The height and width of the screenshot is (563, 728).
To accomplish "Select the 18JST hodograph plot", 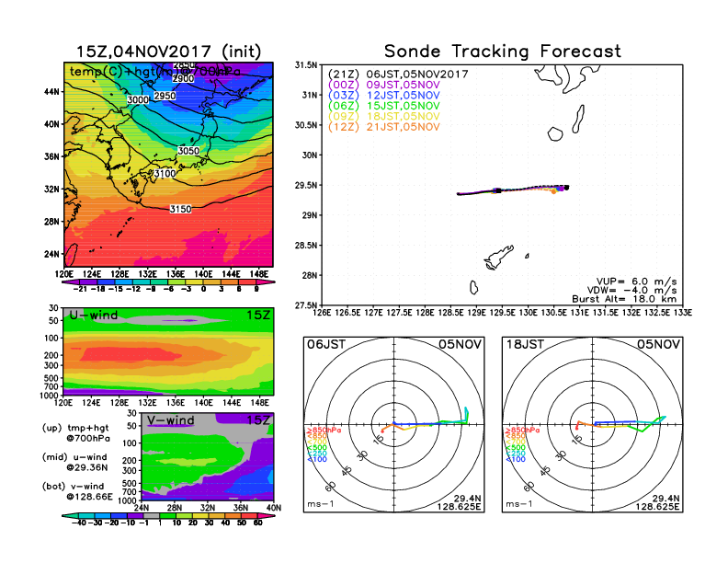I will 593,425.
